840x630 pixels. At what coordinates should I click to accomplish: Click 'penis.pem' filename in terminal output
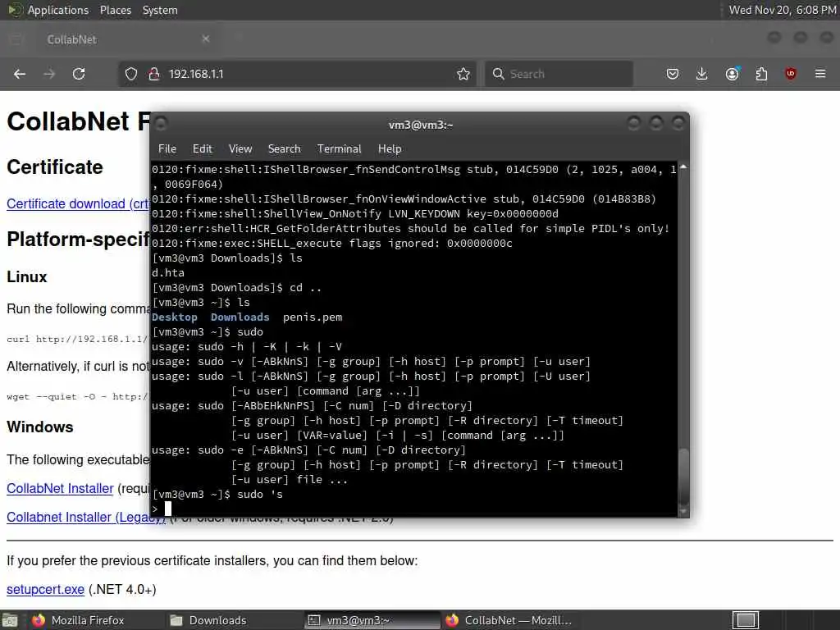coord(313,317)
